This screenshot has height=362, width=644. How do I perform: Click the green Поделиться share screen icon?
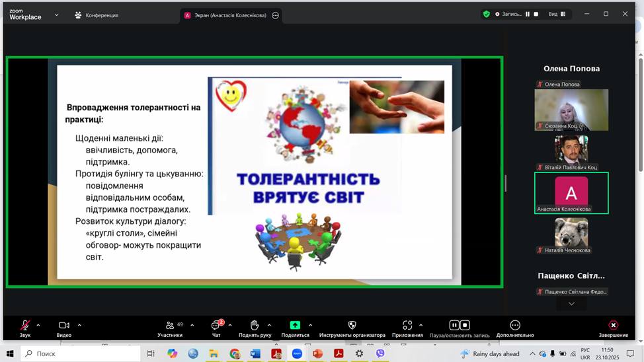(x=295, y=325)
